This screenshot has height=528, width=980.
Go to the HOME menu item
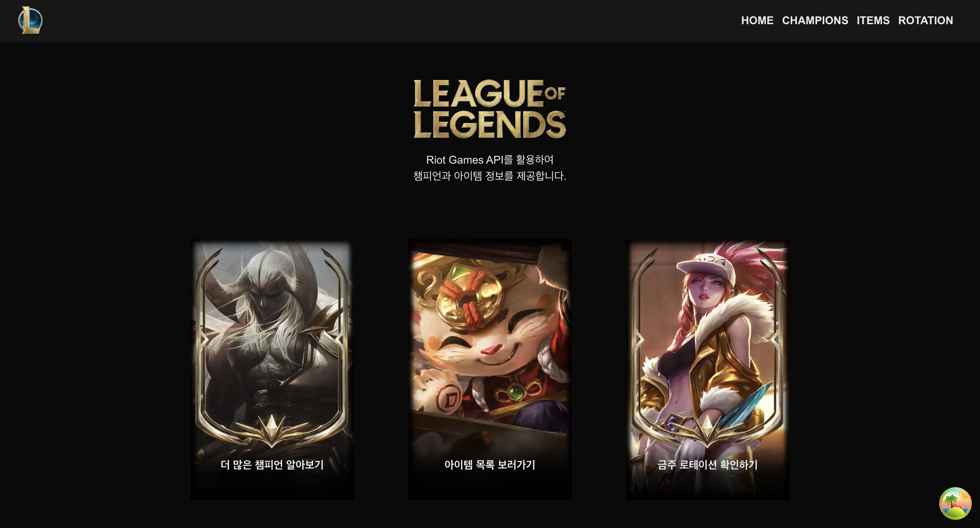point(757,20)
